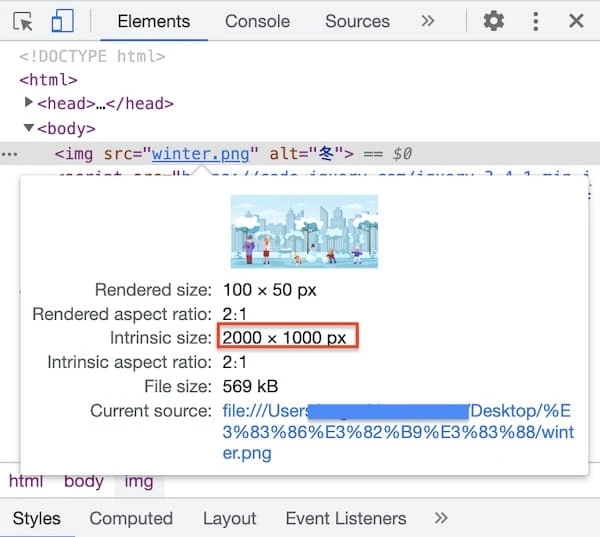Click the intrinsic aspect ratio 2:1 value
600x537 pixels.
(235, 362)
